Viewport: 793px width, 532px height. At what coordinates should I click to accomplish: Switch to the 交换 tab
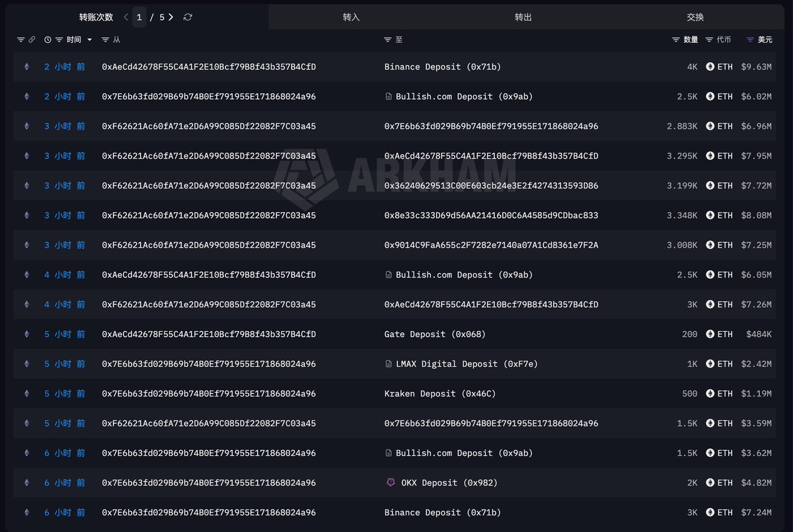click(695, 17)
